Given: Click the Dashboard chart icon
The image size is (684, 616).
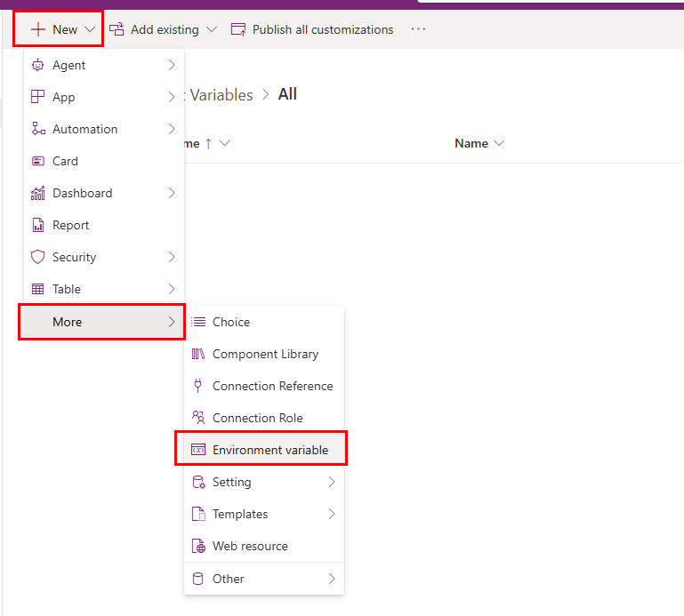Looking at the screenshot, I should 37,193.
